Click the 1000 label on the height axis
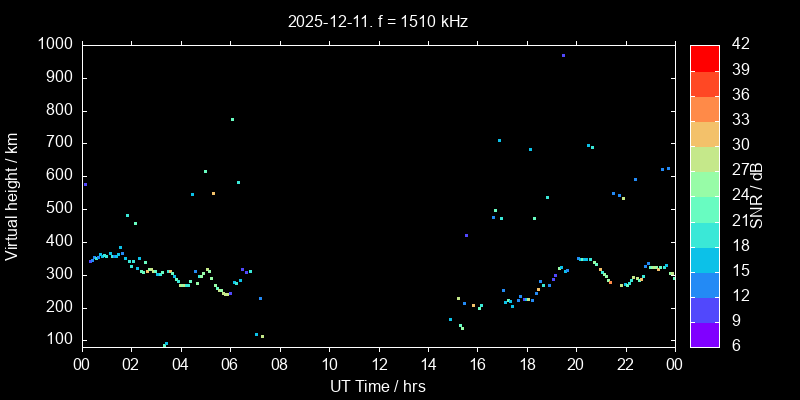Viewport: 800px width, 400px height. point(53,44)
